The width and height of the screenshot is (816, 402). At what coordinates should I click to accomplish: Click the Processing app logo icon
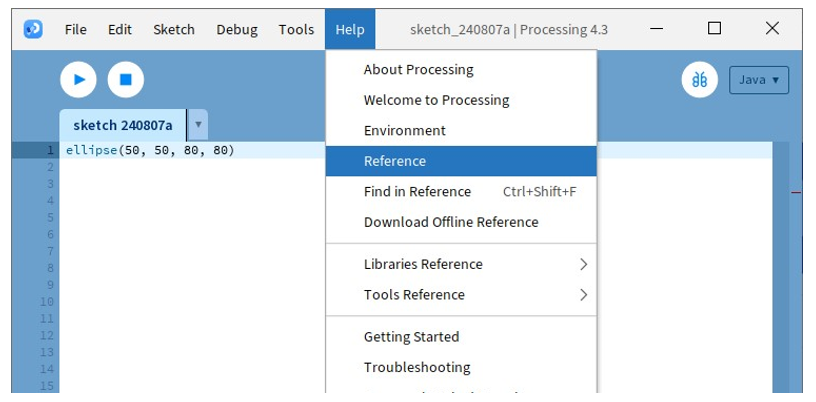pos(33,29)
